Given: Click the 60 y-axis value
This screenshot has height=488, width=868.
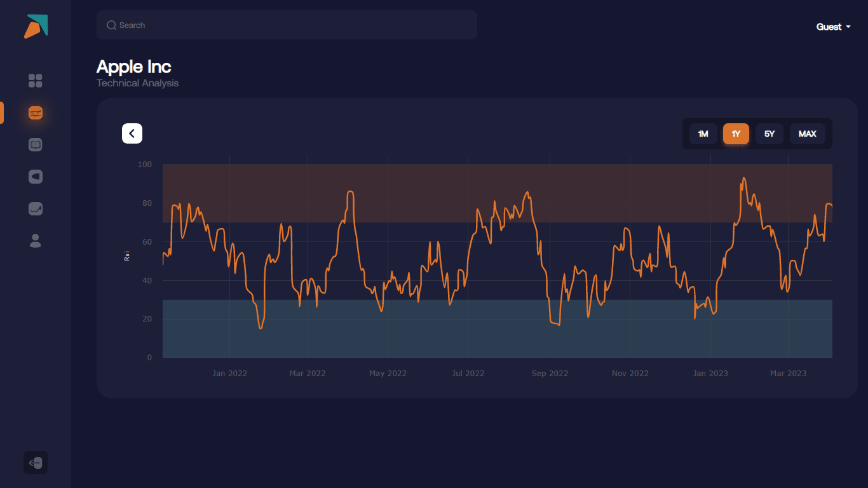Looking at the screenshot, I should pyautogui.click(x=147, y=242).
